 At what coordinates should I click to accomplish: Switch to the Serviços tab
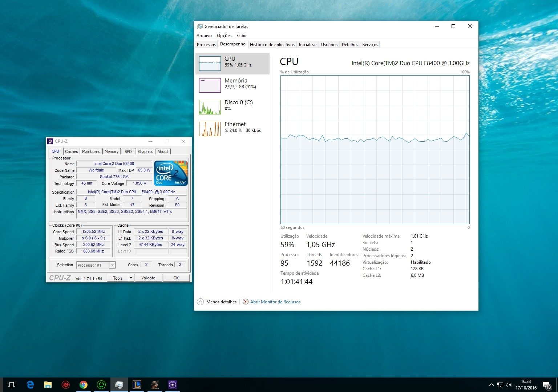coord(370,45)
